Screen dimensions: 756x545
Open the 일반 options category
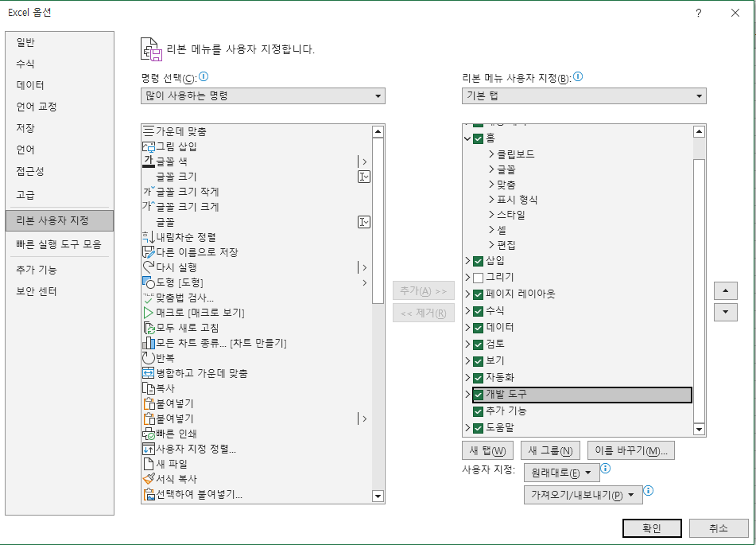coord(60,42)
